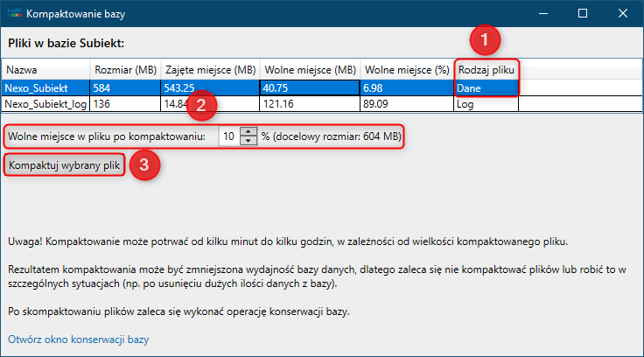Minimize the Kompaktowanie bazy window
The height and width of the screenshot is (357, 644).
543,13
